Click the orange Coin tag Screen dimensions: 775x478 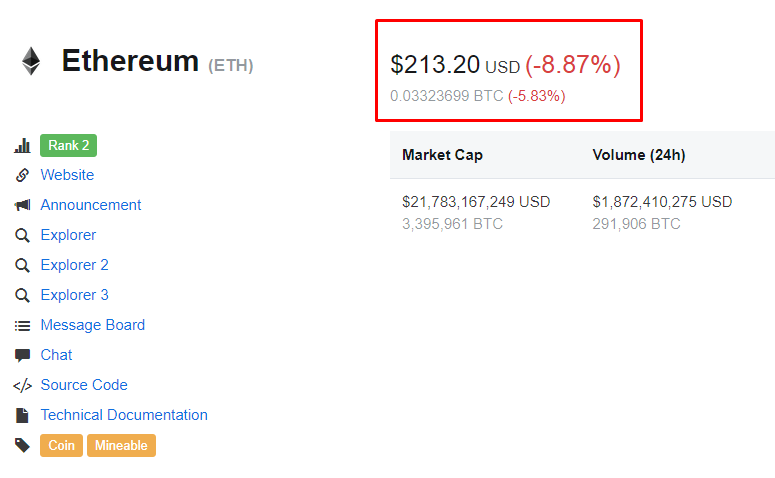point(61,445)
